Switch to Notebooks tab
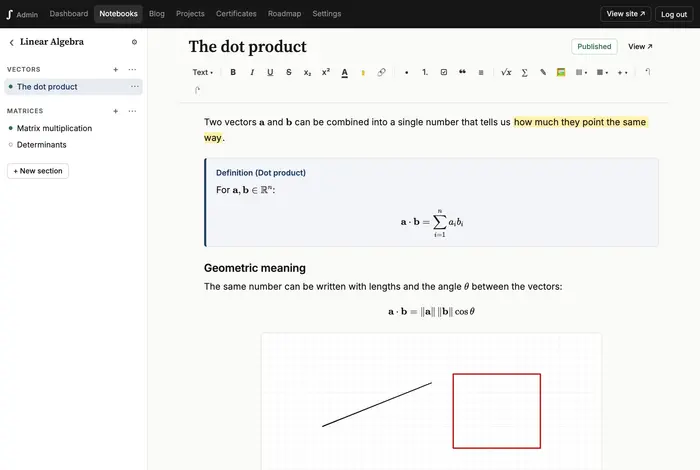 click(118, 14)
